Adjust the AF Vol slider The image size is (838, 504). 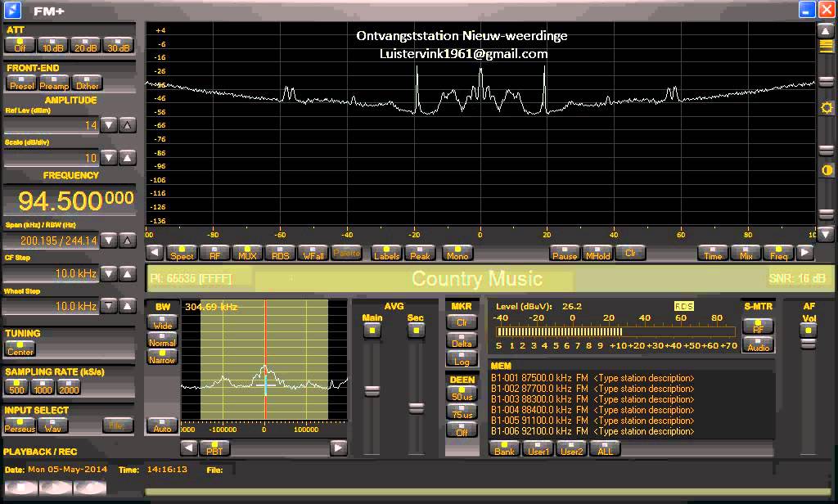(x=808, y=343)
